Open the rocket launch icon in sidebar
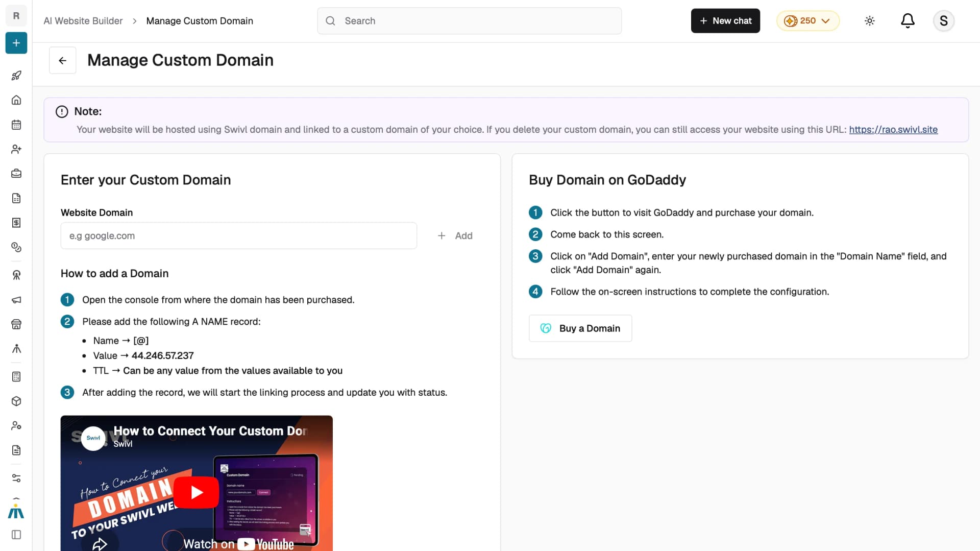 (x=16, y=76)
